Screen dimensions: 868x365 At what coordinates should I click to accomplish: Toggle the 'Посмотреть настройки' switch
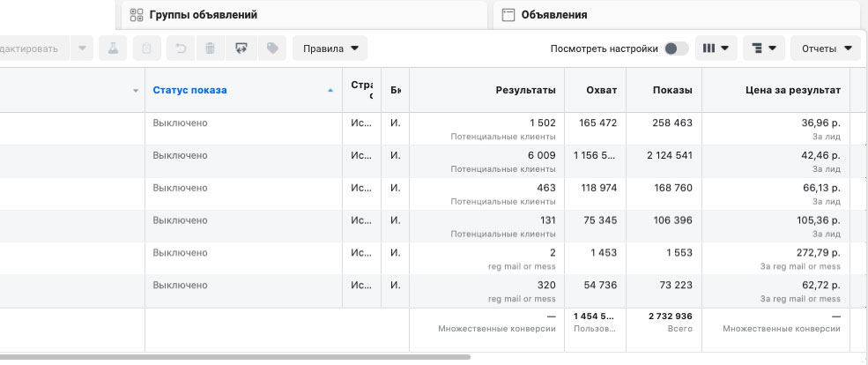[675, 48]
